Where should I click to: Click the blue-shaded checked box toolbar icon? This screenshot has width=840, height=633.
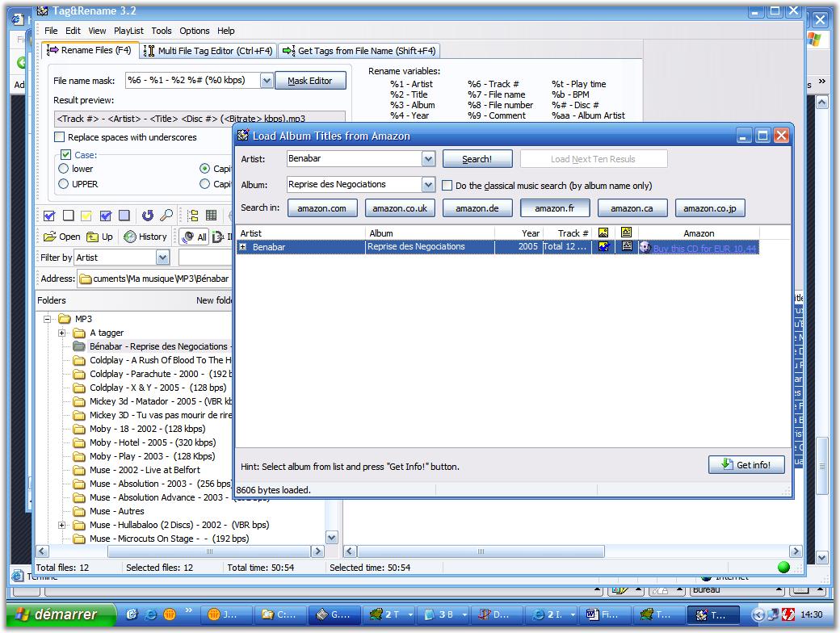[x=106, y=216]
